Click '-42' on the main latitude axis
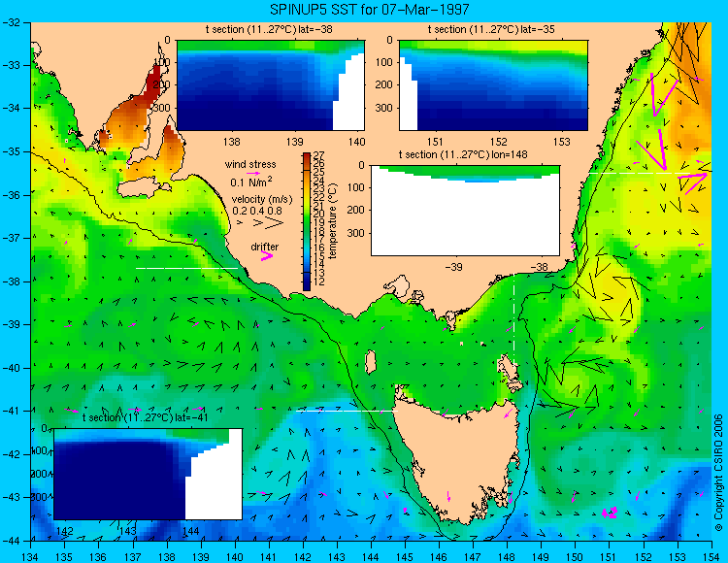 [12, 454]
